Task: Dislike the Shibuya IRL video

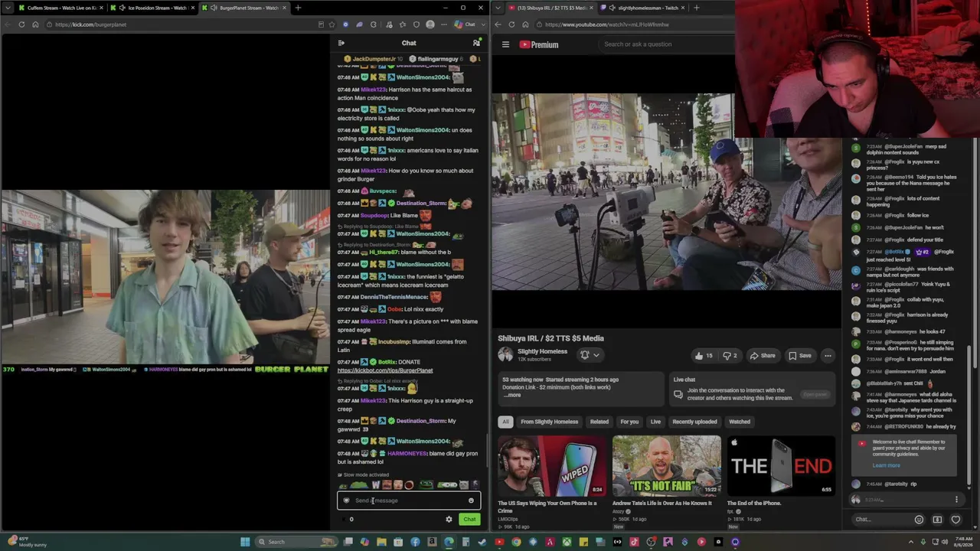Action: 730,355
